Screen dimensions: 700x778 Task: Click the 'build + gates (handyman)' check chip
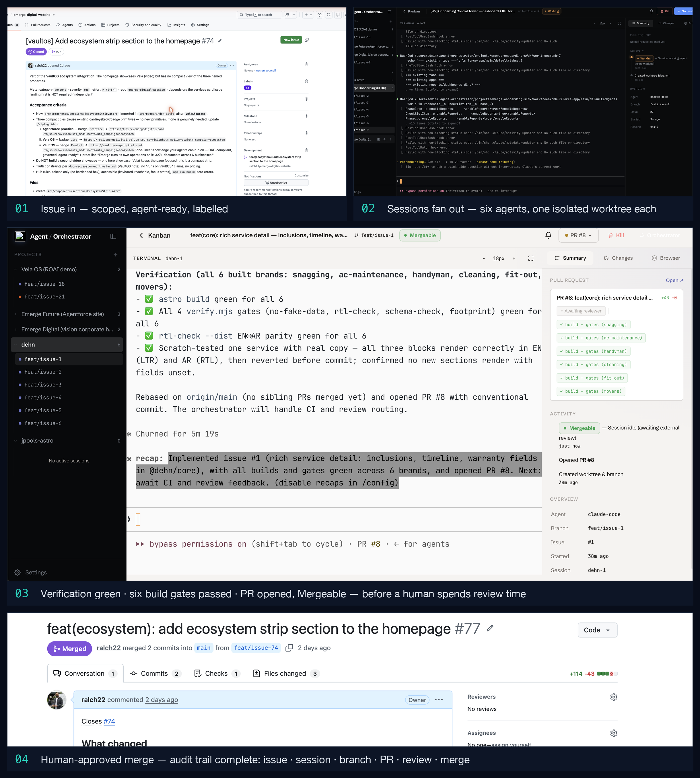(594, 351)
